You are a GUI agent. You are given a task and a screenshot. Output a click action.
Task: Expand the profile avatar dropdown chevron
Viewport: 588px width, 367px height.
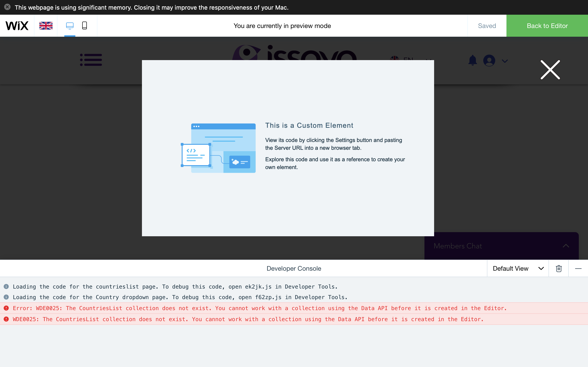click(x=505, y=61)
